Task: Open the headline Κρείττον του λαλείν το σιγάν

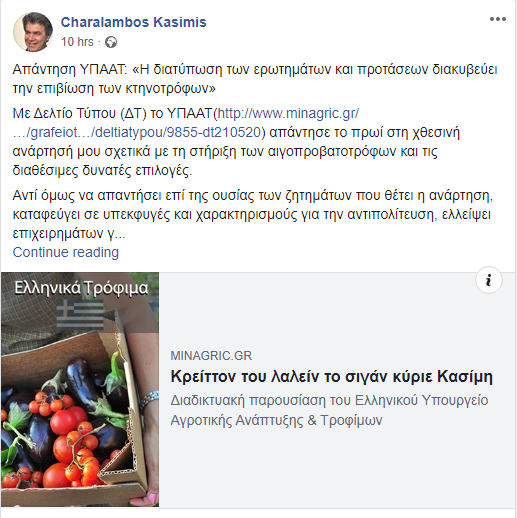Action: point(332,377)
